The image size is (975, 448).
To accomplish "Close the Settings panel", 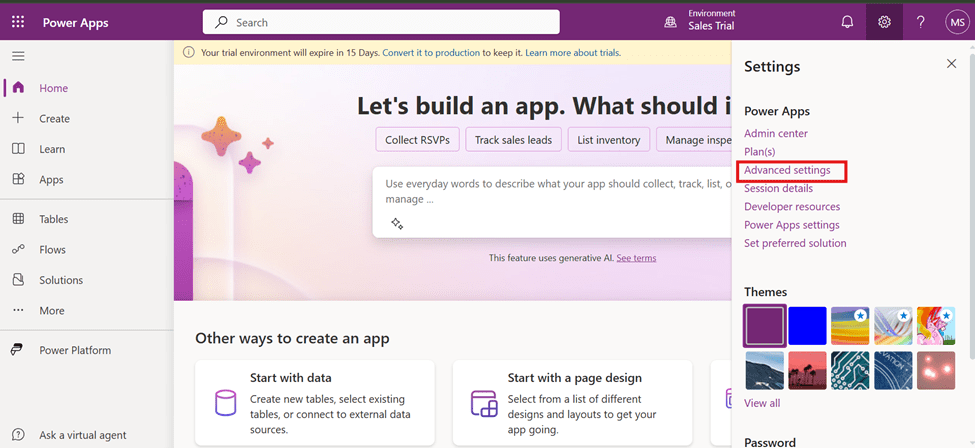I will (951, 64).
